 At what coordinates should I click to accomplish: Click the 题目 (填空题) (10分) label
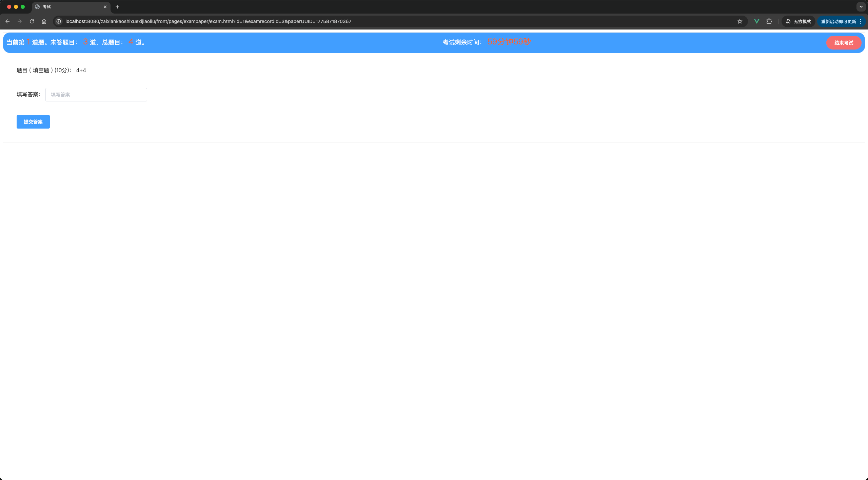point(44,70)
